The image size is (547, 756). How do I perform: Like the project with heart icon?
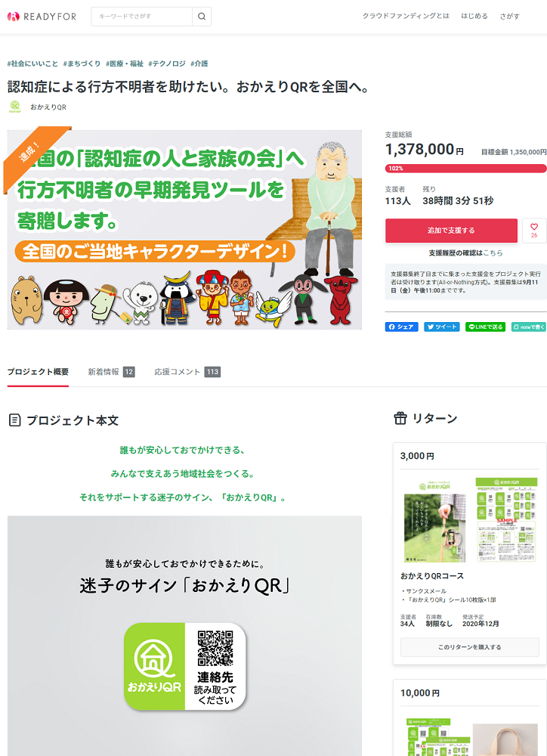(x=534, y=231)
